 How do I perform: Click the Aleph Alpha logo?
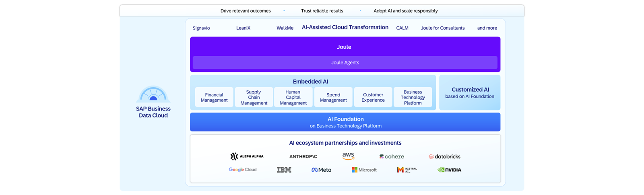(x=247, y=156)
